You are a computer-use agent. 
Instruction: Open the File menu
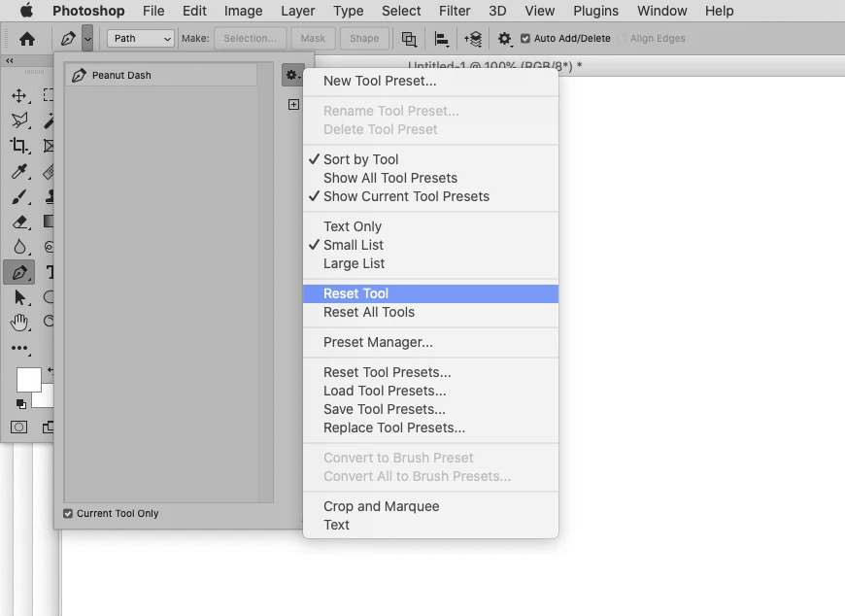153,11
